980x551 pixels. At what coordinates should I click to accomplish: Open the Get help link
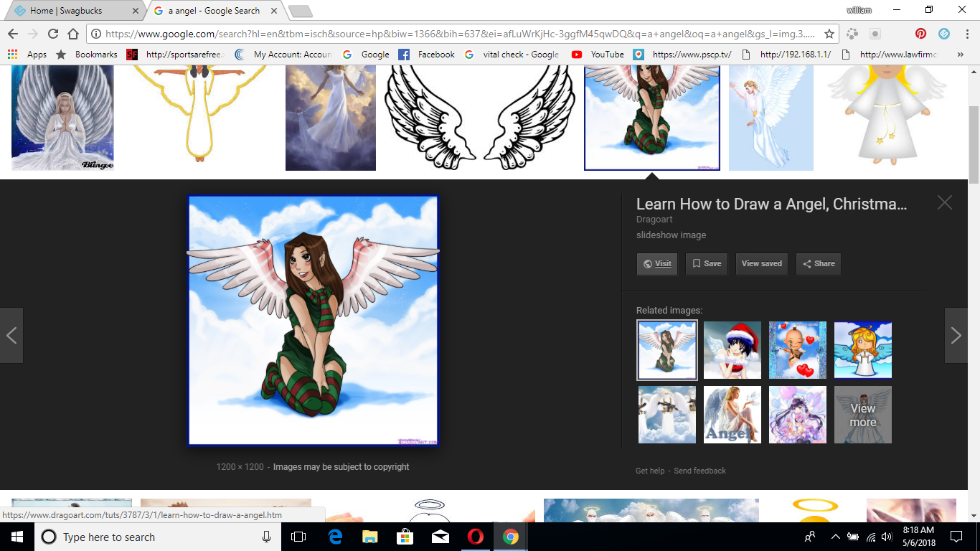(650, 471)
